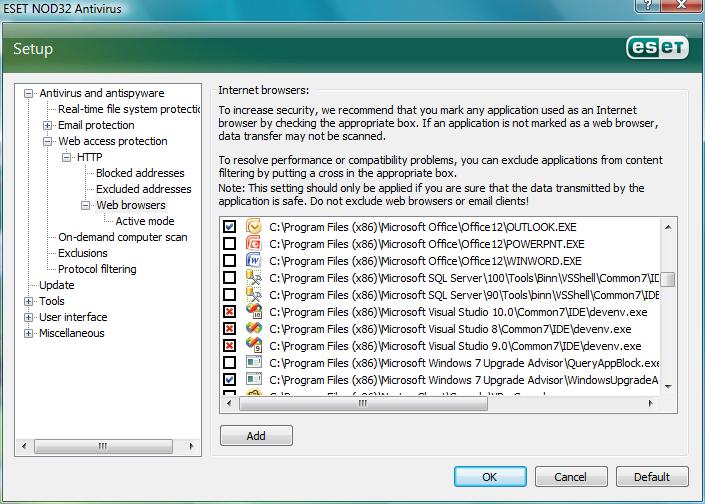
Task: Toggle the Visual Studio 10.0 exclusion checkbox
Action: 229,312
